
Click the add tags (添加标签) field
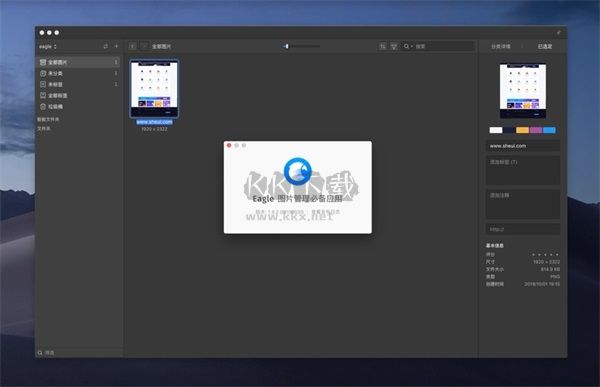pyautogui.click(x=523, y=170)
